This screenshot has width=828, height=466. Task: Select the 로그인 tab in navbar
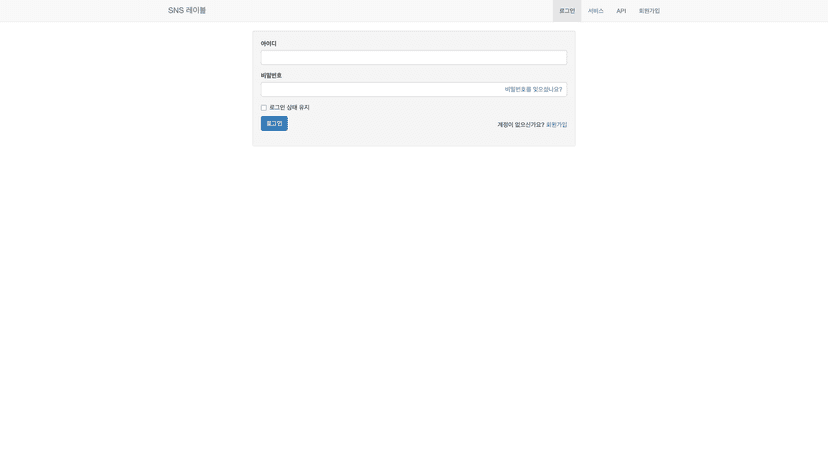click(567, 11)
